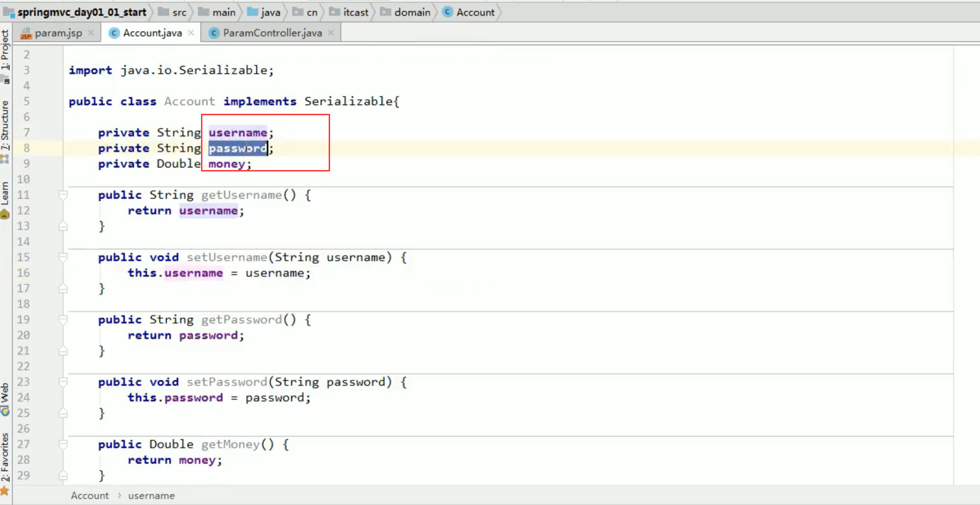
Task: Close the ParamController.java tab
Action: tap(331, 33)
